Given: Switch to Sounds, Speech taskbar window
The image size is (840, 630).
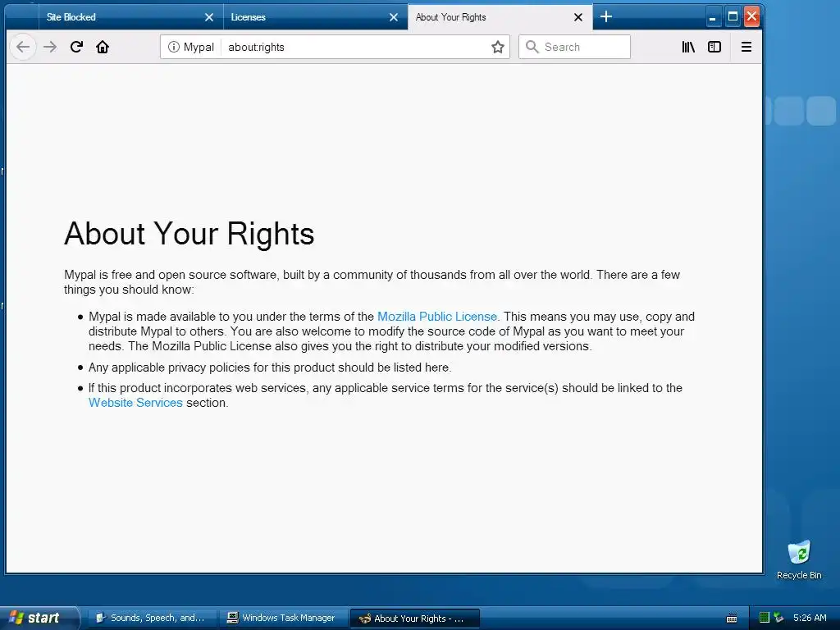Looking at the screenshot, I should pyautogui.click(x=152, y=618).
